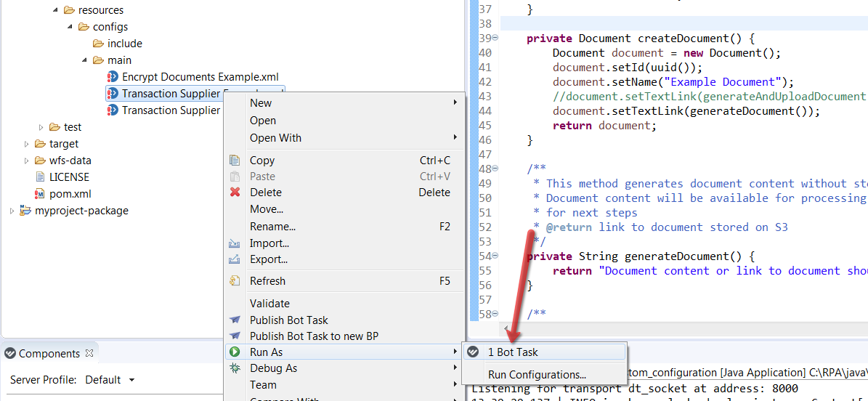Click the Debug As bug icon

click(235, 368)
